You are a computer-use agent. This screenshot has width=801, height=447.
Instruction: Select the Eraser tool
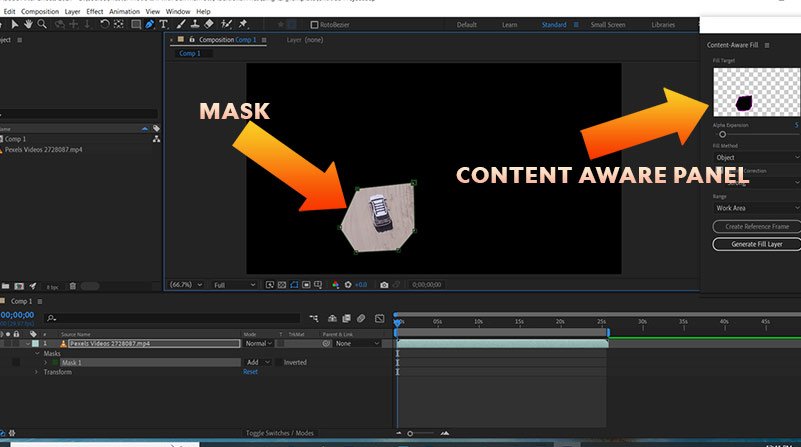[209, 24]
